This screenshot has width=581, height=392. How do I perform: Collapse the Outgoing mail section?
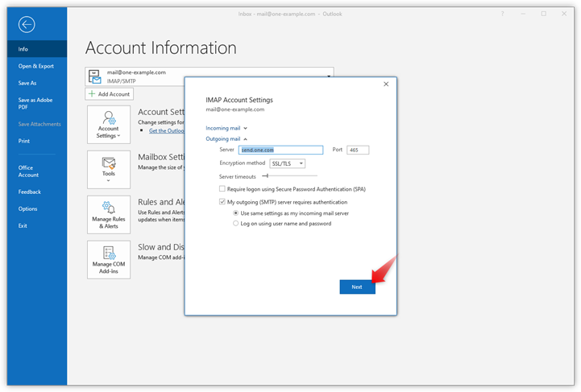click(x=226, y=139)
